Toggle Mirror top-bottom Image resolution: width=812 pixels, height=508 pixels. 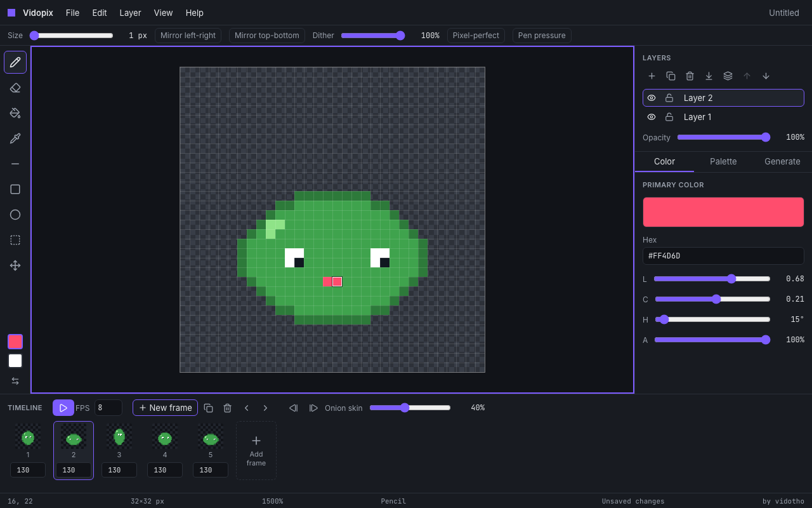click(x=267, y=36)
